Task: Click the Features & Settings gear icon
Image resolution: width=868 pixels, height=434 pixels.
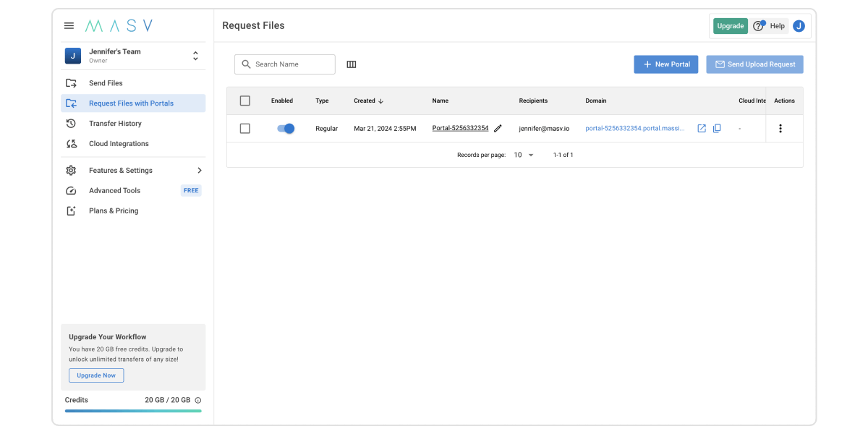Action: click(x=71, y=171)
